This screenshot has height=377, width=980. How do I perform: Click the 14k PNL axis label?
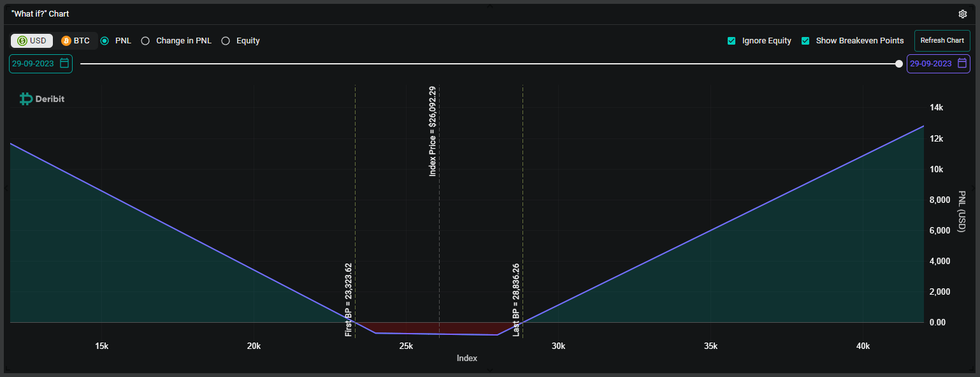[936, 108]
